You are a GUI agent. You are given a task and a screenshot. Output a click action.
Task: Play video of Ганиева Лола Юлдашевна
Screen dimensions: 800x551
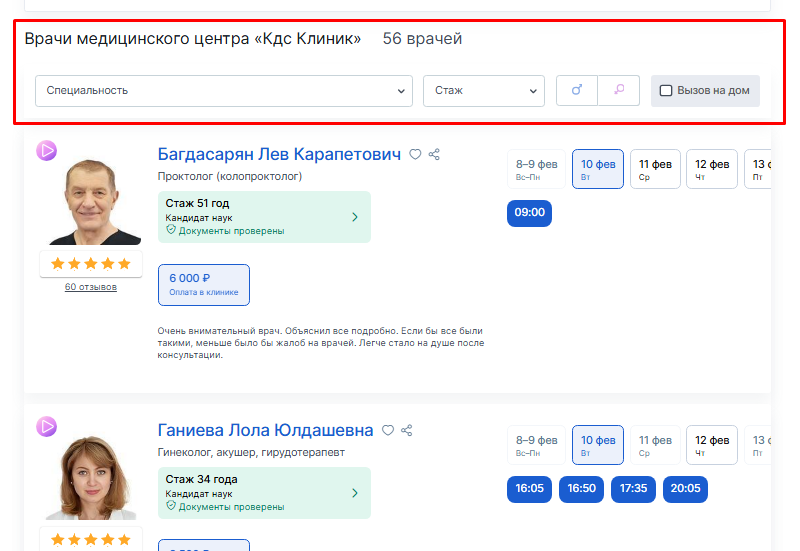[46, 427]
